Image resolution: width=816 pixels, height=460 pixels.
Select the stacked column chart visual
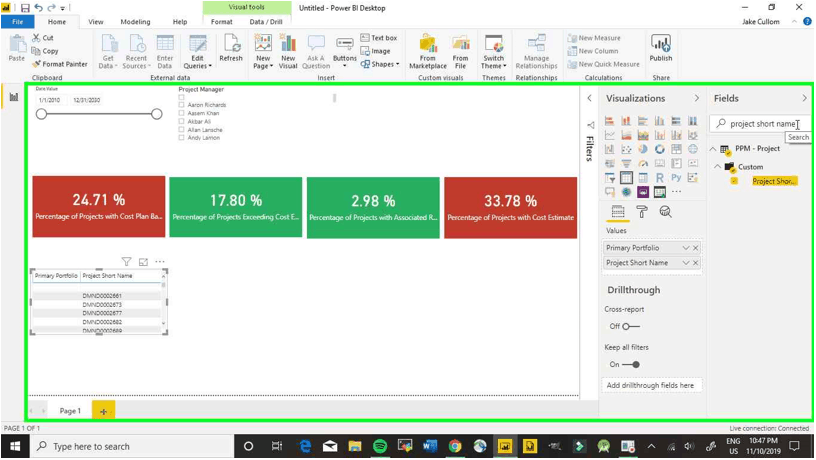626,121
